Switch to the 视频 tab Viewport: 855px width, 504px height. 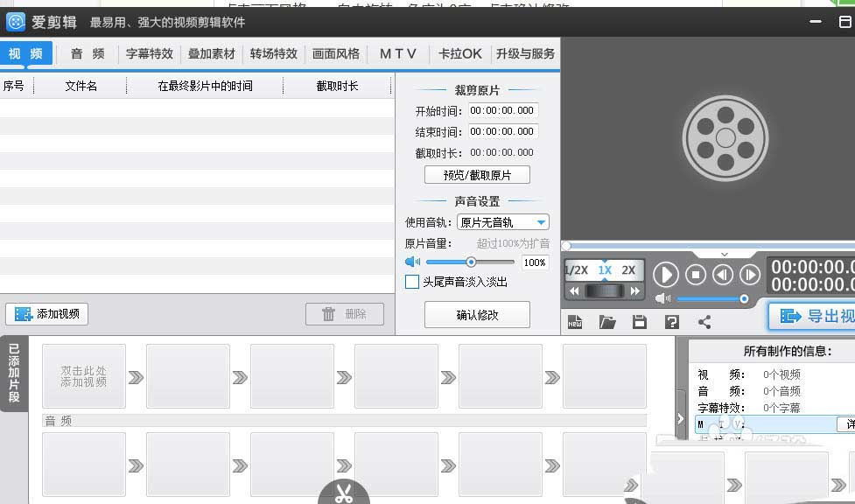tap(25, 53)
